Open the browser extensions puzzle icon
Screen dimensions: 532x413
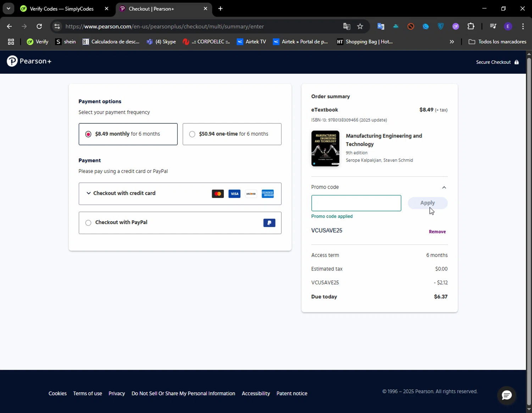tap(471, 26)
